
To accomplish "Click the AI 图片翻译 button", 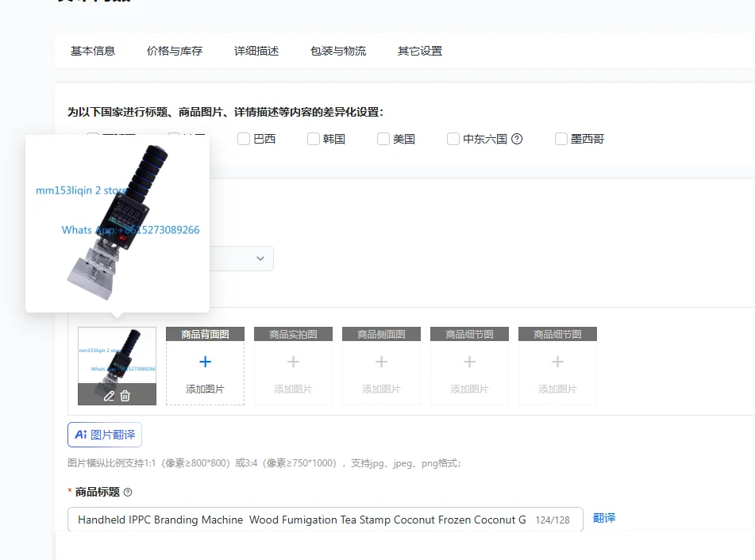I will 105,435.
